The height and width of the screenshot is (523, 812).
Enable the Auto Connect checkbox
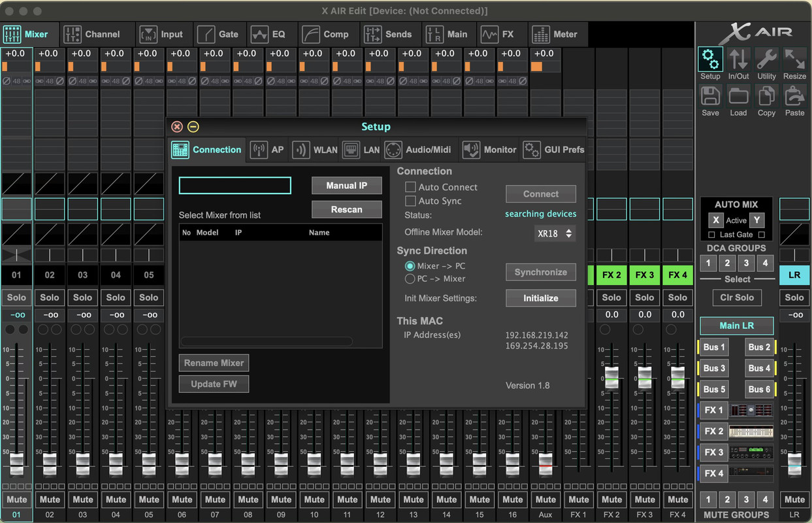pos(410,187)
